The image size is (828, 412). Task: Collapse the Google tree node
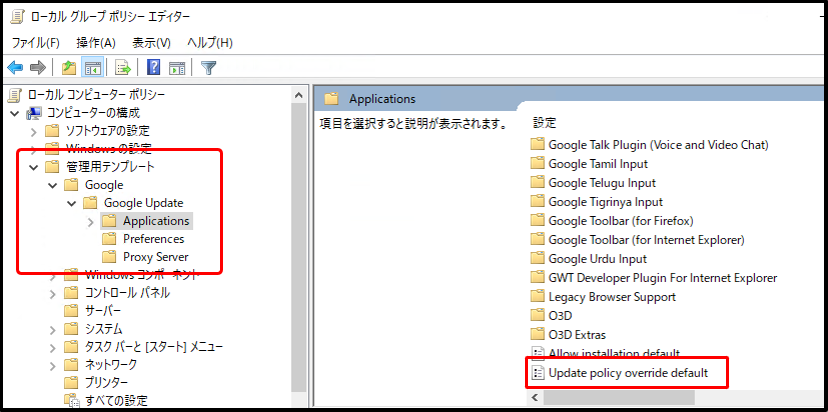52,185
